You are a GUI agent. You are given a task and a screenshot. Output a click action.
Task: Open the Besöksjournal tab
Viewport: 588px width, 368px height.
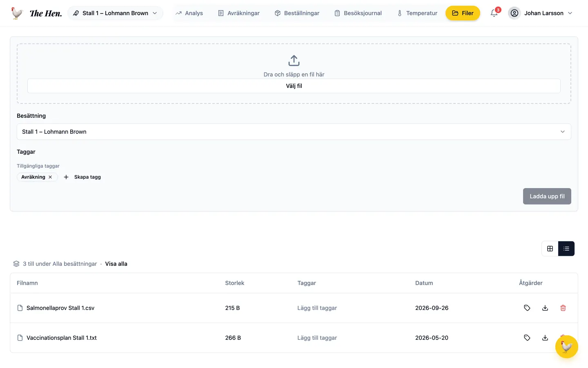(358, 13)
